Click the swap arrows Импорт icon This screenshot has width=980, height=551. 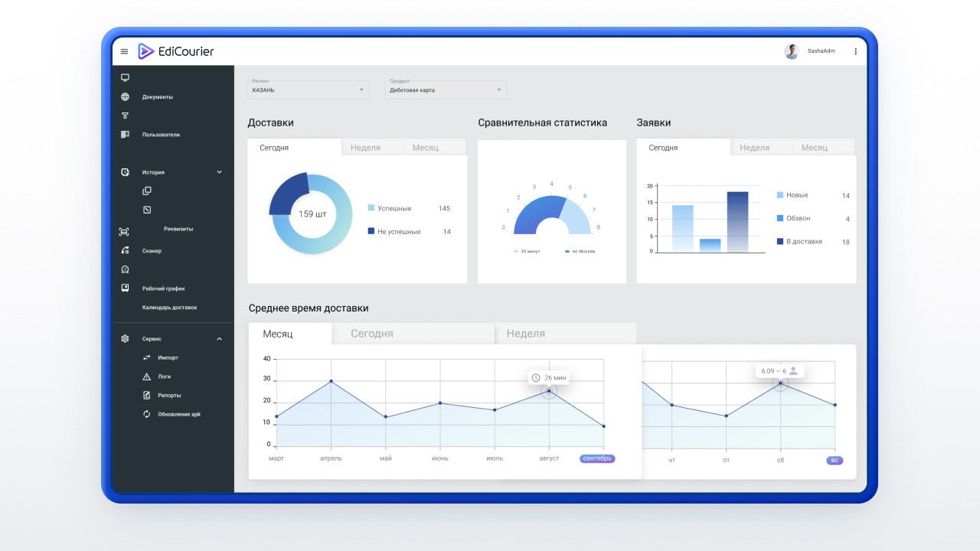click(x=147, y=357)
